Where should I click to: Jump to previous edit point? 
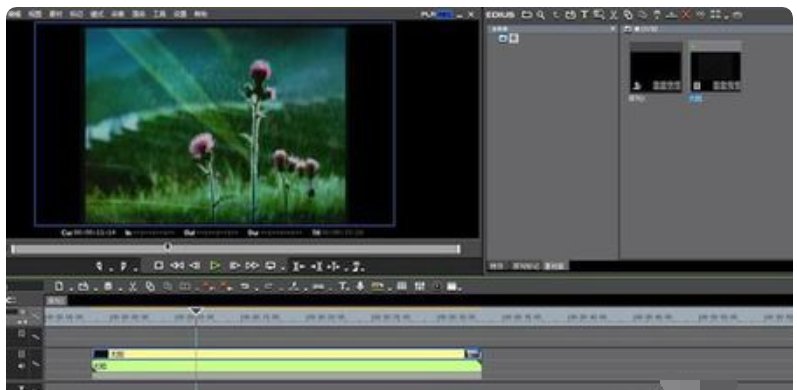click(298, 266)
